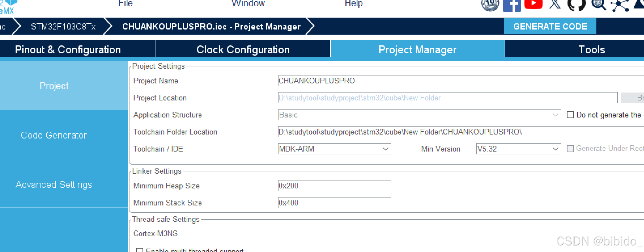
Task: Click the 'Thread-safe Settings' group label
Action: coord(166,219)
